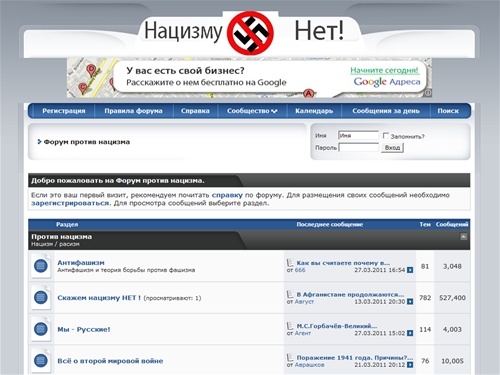Open thread 'М.С.Горбачёв-Великий...'
This screenshot has width=500, height=375.
[337, 326]
